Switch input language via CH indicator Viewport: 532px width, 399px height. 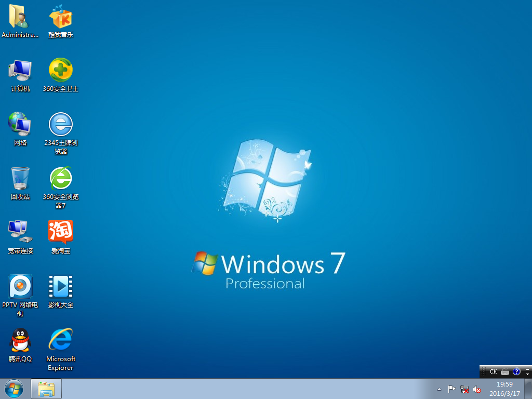click(494, 371)
